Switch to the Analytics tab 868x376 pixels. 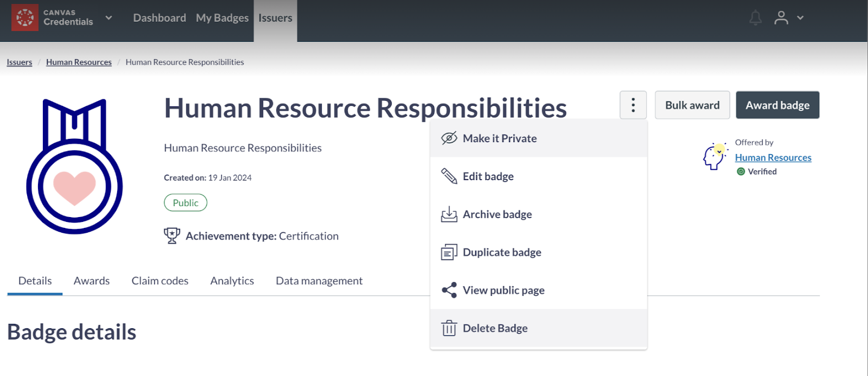point(232,281)
